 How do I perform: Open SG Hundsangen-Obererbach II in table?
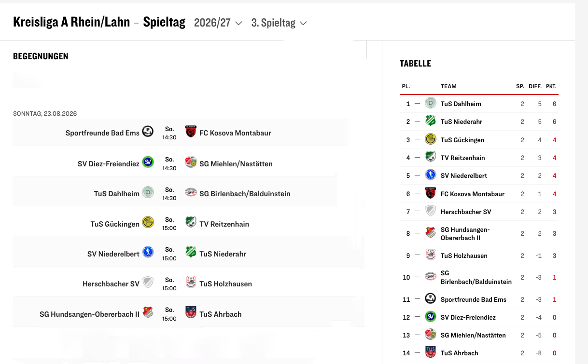point(465,233)
